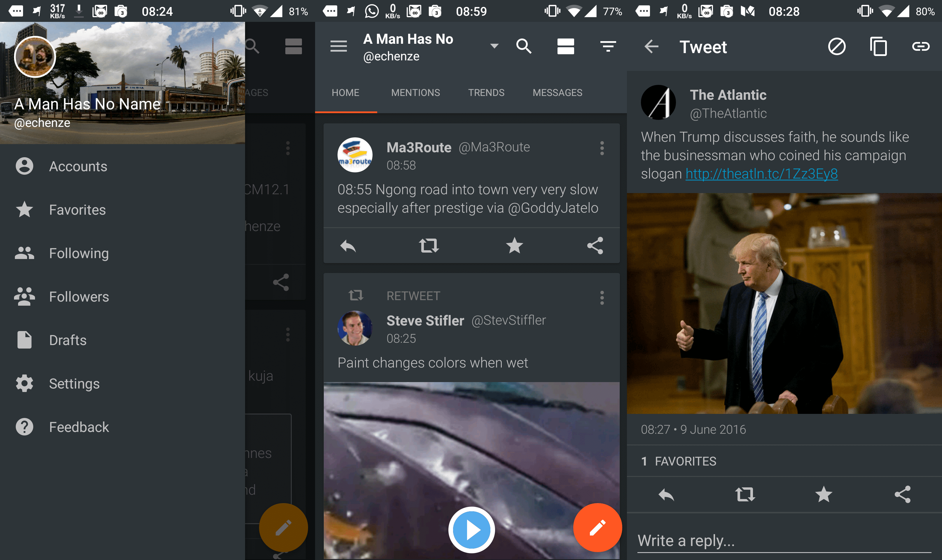Viewport: 942px width, 560px height.
Task: Open the timeline filter icon
Action: 608,46
